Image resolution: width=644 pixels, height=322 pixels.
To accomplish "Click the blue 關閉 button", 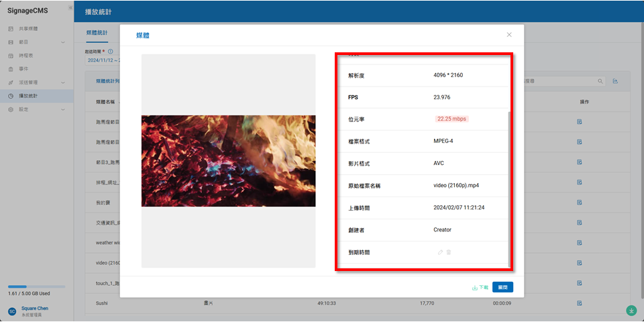I will pyautogui.click(x=502, y=288).
